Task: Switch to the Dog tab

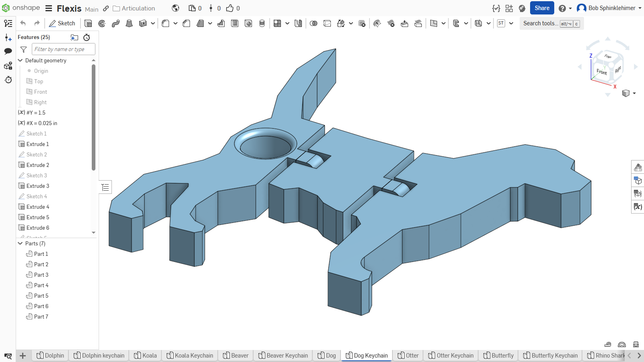Action: click(327, 356)
